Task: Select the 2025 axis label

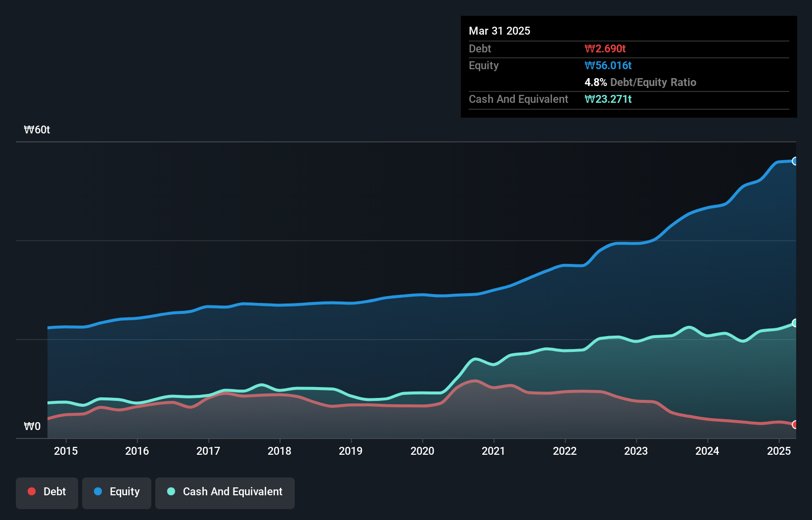Action: (779, 451)
